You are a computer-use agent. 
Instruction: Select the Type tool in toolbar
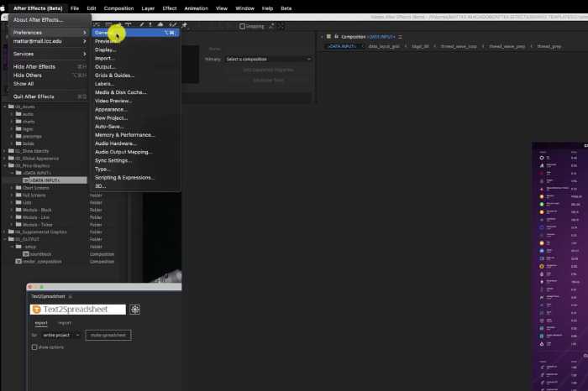(x=129, y=24)
